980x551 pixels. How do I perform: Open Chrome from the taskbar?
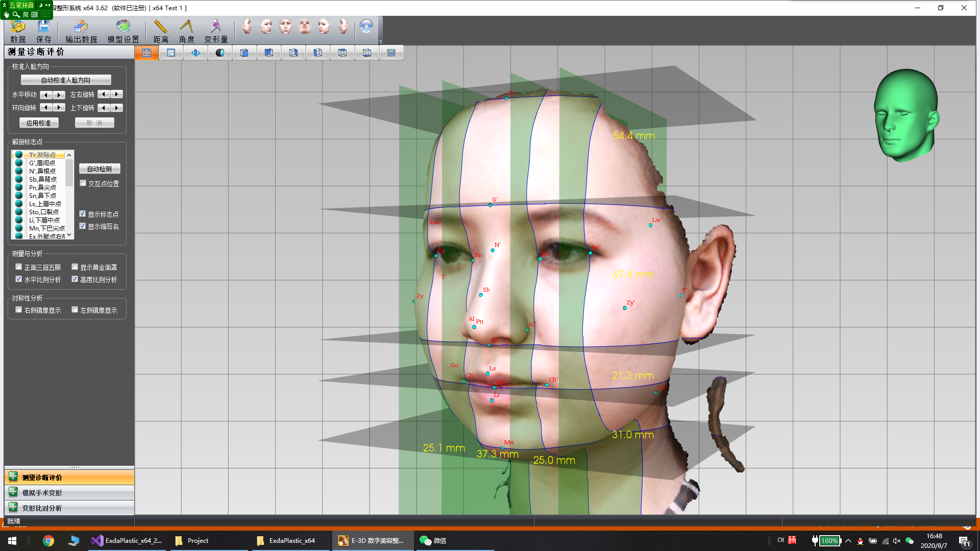coord(48,541)
